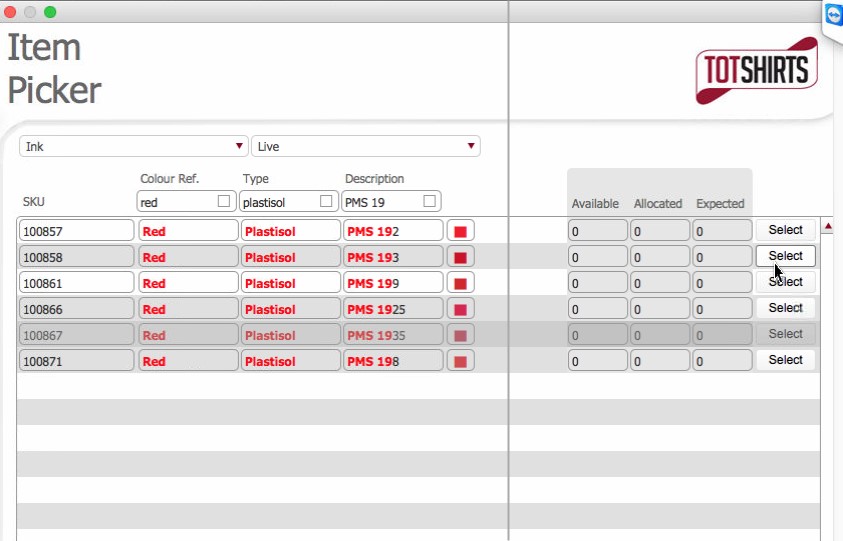The height and width of the screenshot is (541, 843).
Task: Toggle the Type filter checkbox
Action: [x=326, y=202]
